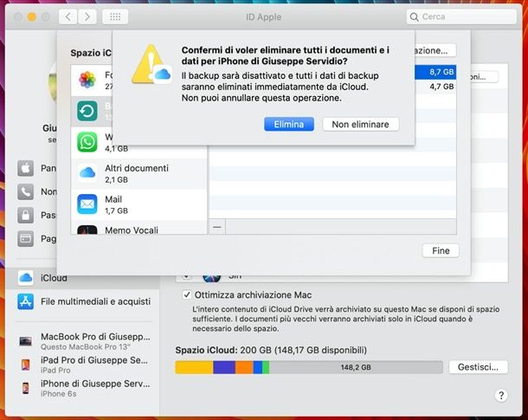This screenshot has width=528, height=420.
Task: Select iPad Pro di Giuseppe Se... device
Action: point(84,365)
